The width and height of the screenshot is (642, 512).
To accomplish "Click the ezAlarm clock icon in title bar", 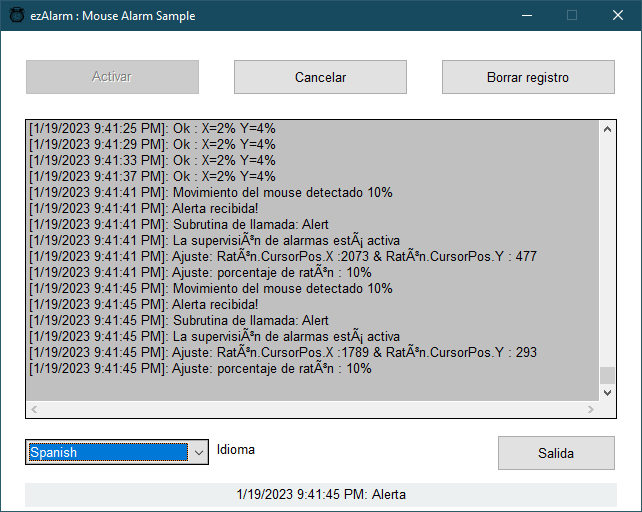I will [x=17, y=15].
